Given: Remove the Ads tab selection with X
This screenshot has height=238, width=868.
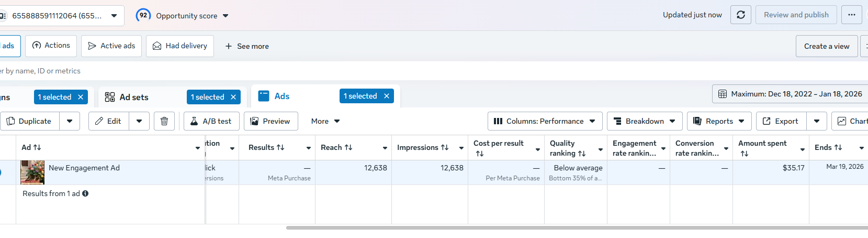Looking at the screenshot, I should [x=387, y=96].
